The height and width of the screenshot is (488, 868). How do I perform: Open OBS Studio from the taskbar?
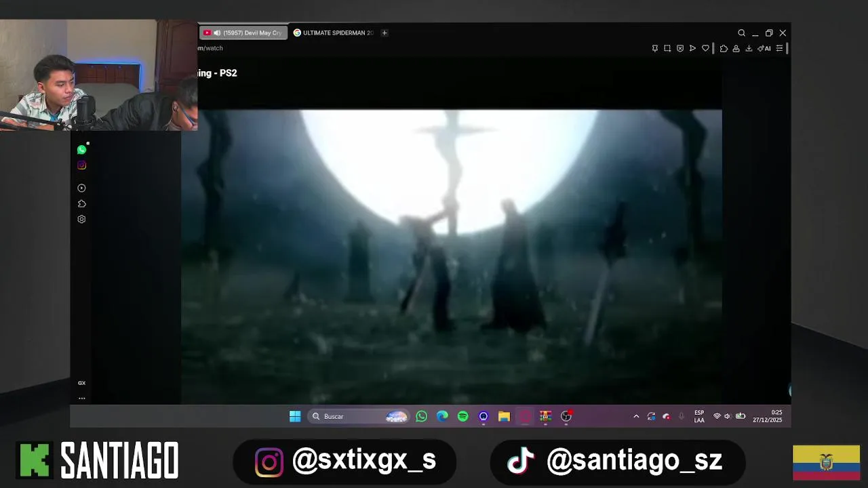566,416
